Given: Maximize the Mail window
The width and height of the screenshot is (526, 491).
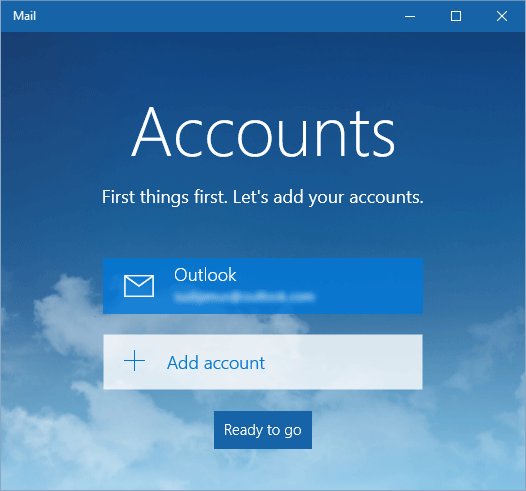Looking at the screenshot, I should (456, 16).
